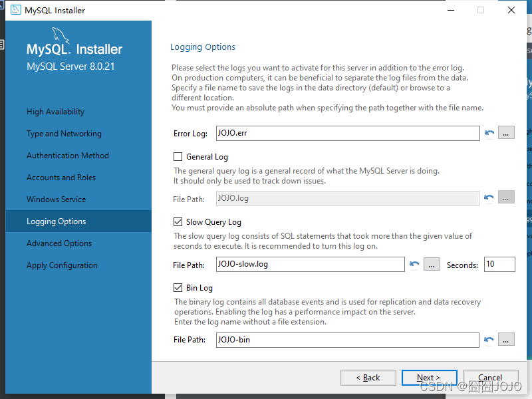Cancel the installer configuration
Image resolution: width=532 pixels, height=399 pixels.
click(x=490, y=378)
